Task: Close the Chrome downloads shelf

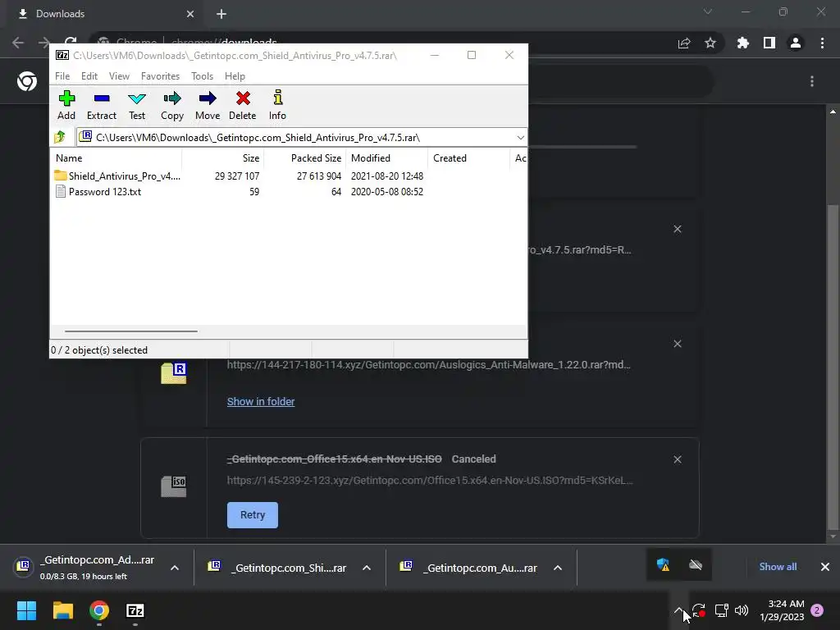Action: 825,567
